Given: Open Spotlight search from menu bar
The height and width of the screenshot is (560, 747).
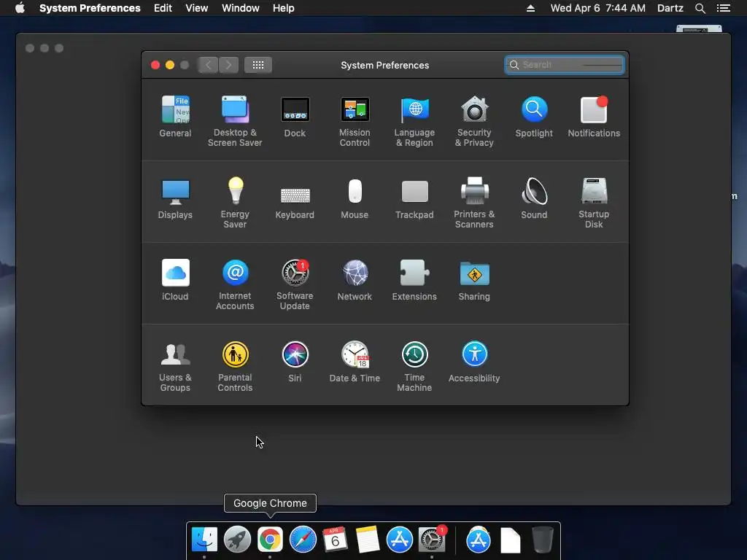Looking at the screenshot, I should (700, 8).
